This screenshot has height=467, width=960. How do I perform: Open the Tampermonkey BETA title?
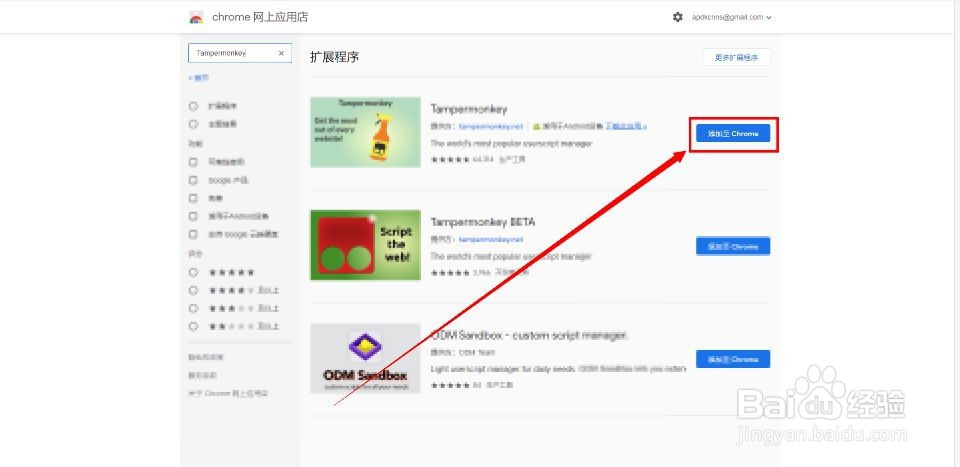click(x=483, y=222)
